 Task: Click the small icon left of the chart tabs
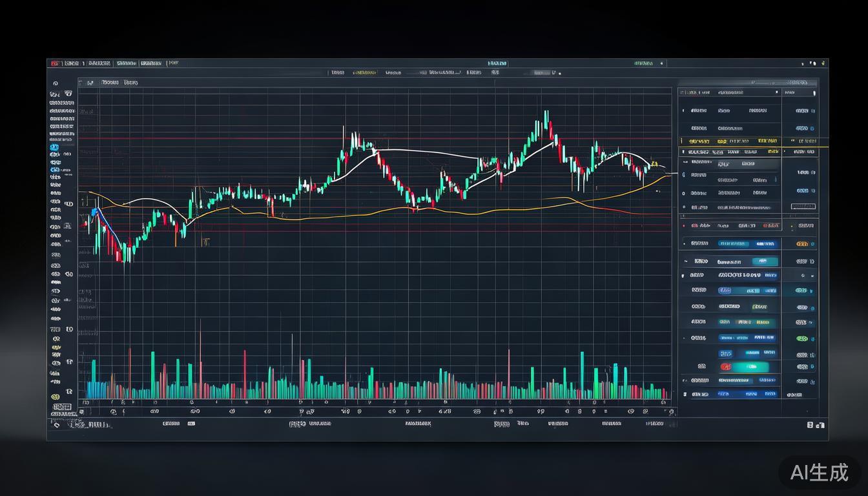pos(90,83)
